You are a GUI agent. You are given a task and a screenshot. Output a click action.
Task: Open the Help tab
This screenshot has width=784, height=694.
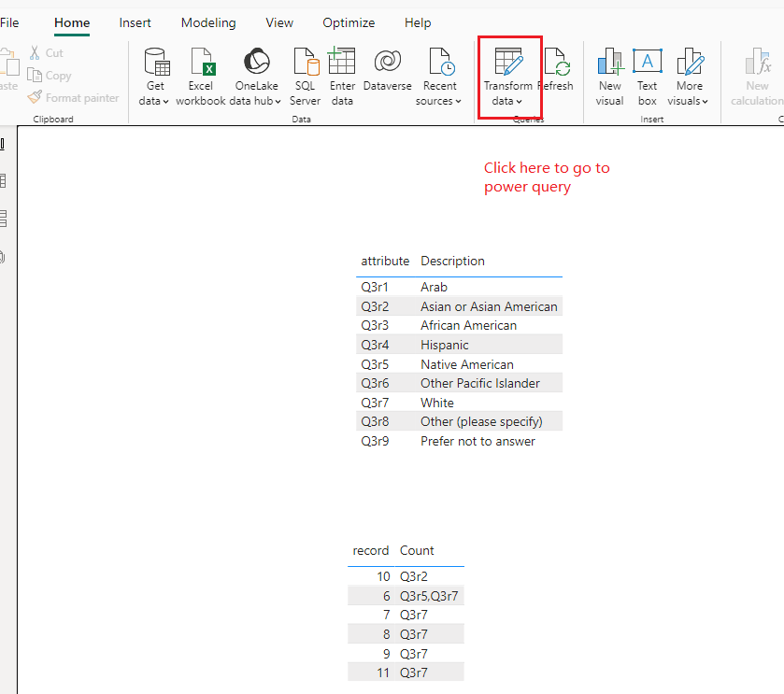click(418, 23)
